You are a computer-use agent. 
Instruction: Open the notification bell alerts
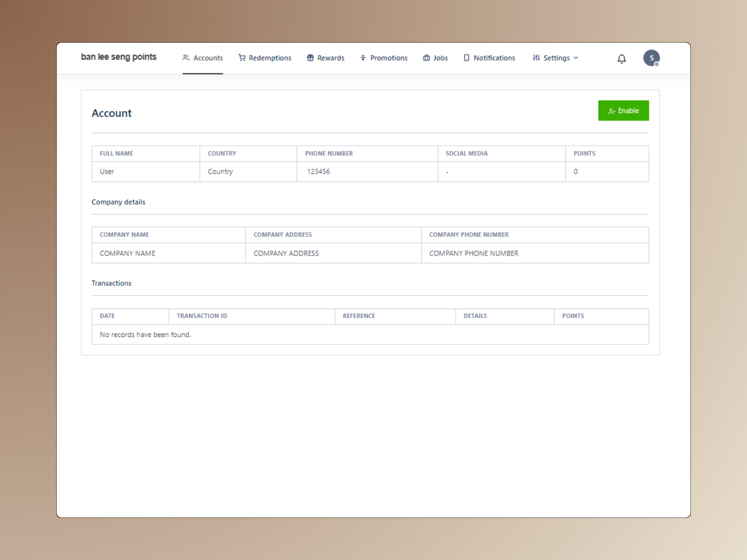tap(622, 59)
